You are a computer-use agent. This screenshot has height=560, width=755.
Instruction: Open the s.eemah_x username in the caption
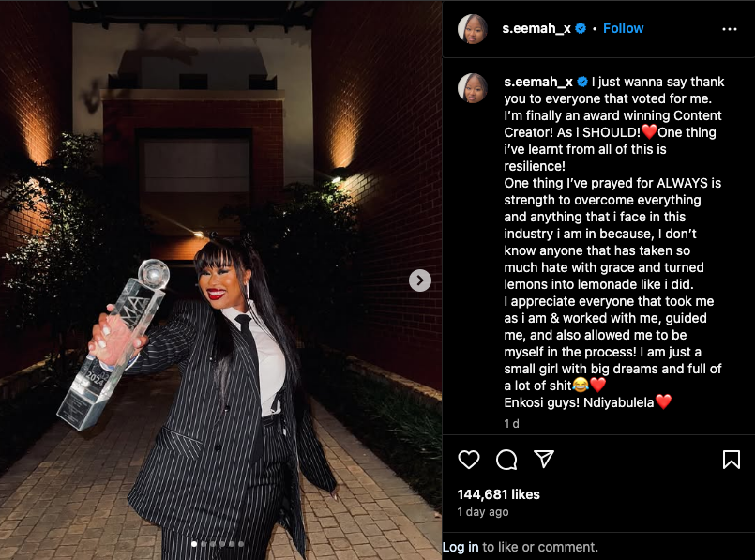(x=538, y=82)
